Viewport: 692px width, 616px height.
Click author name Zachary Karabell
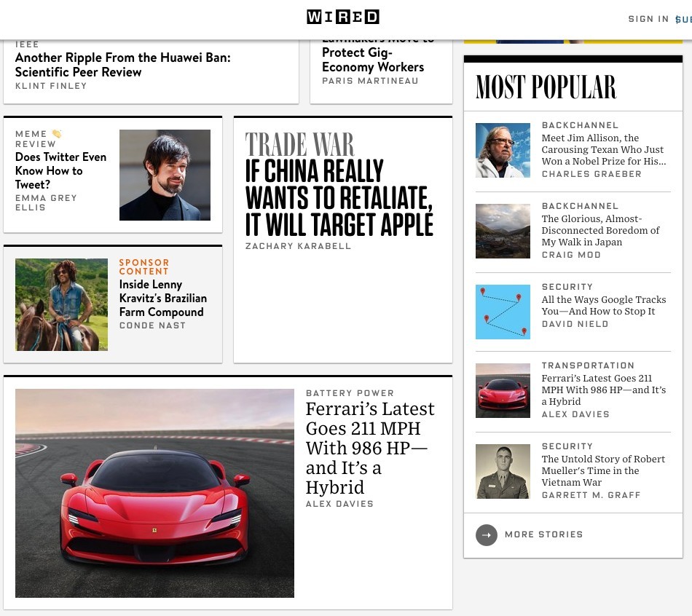pyautogui.click(x=298, y=246)
